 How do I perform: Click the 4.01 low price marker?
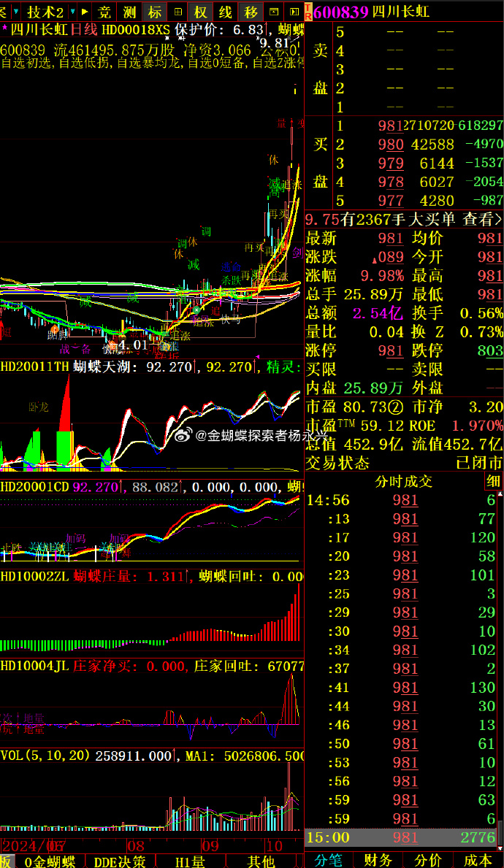(133, 345)
